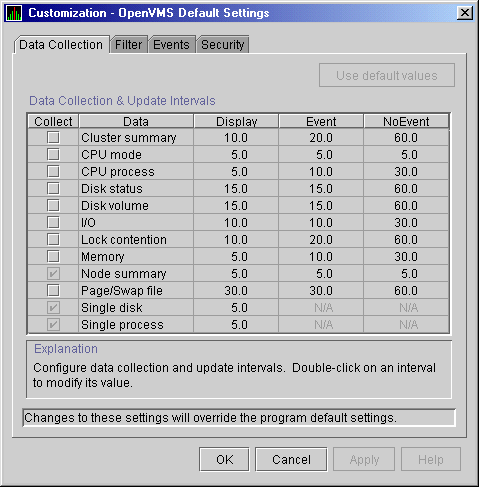479x487 pixels.
Task: Click Use default values button
Action: (x=387, y=75)
